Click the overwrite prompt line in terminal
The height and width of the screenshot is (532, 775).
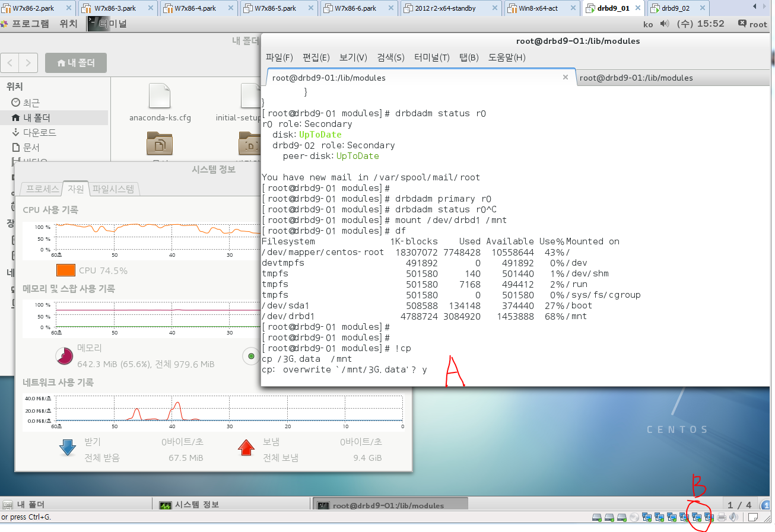pyautogui.click(x=344, y=369)
